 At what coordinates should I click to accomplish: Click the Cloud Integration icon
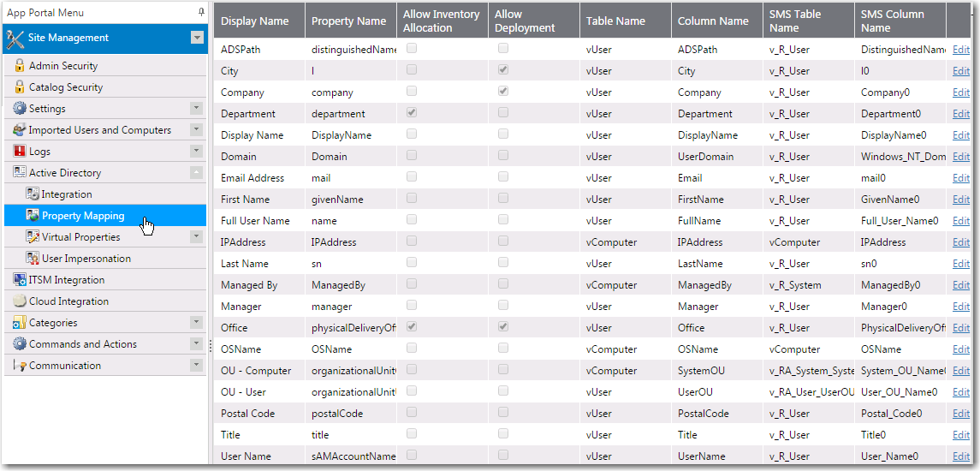point(20,301)
